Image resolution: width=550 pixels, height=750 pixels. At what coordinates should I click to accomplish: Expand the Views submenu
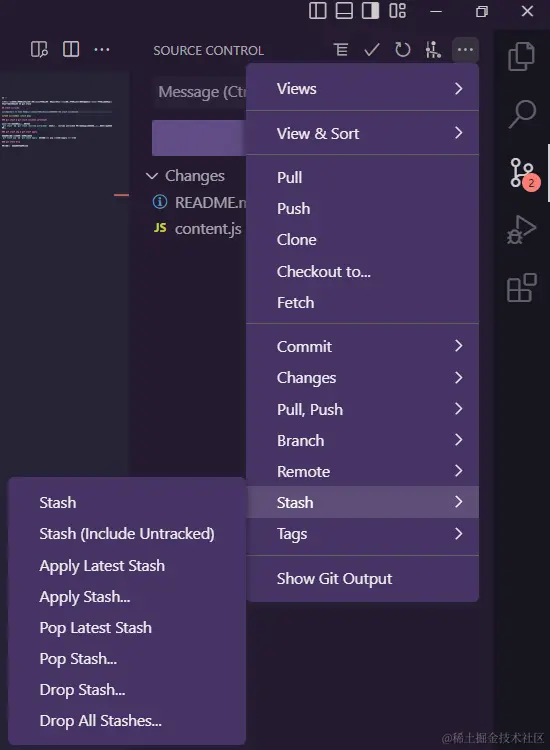coord(362,88)
